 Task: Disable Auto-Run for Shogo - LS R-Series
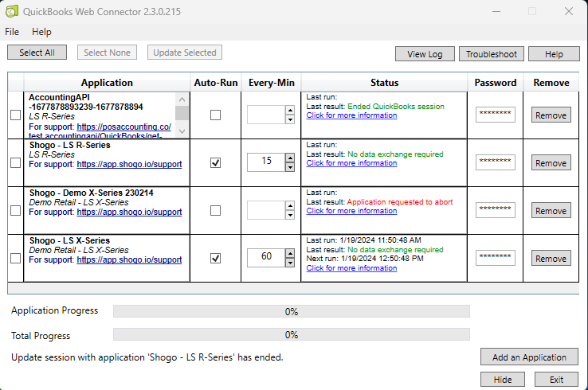(216, 162)
